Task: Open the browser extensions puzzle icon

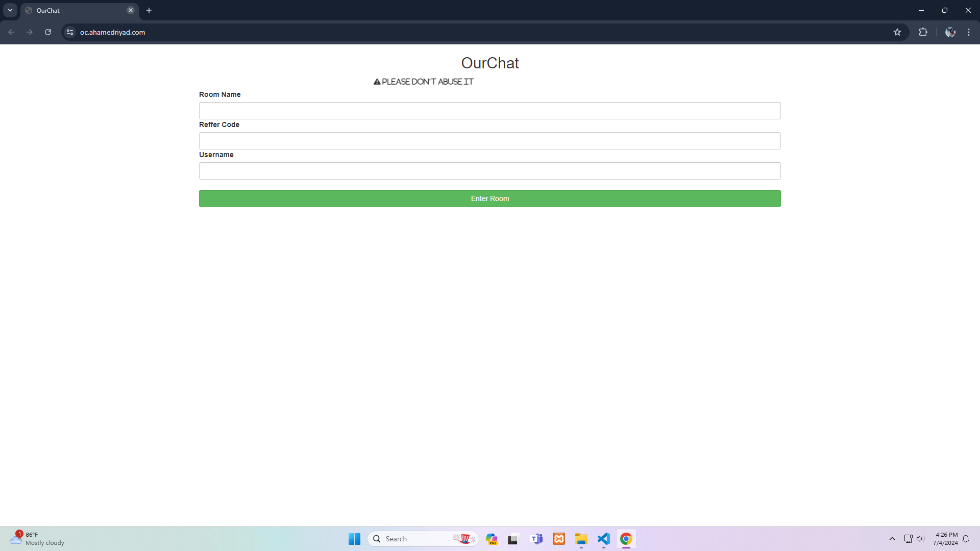Action: [923, 32]
